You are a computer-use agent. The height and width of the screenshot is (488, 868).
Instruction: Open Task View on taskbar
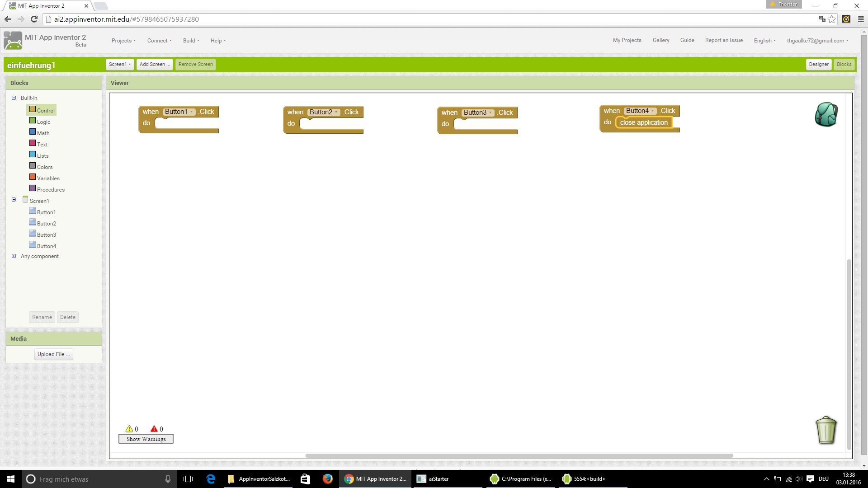click(x=188, y=479)
